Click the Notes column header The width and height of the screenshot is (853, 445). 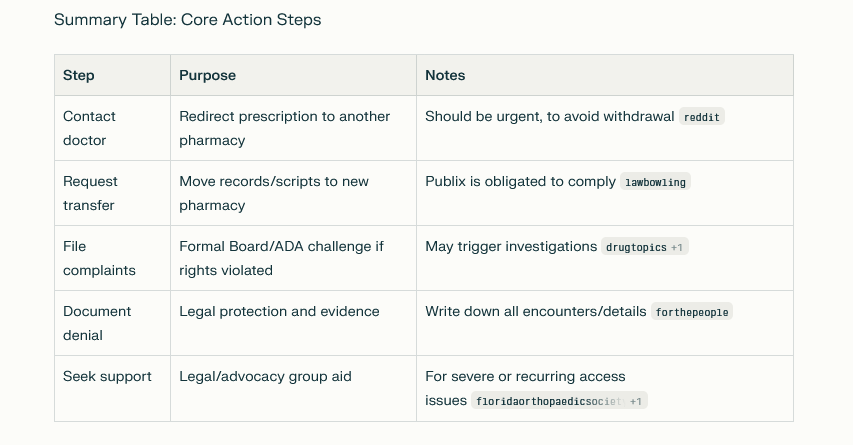pyautogui.click(x=445, y=75)
